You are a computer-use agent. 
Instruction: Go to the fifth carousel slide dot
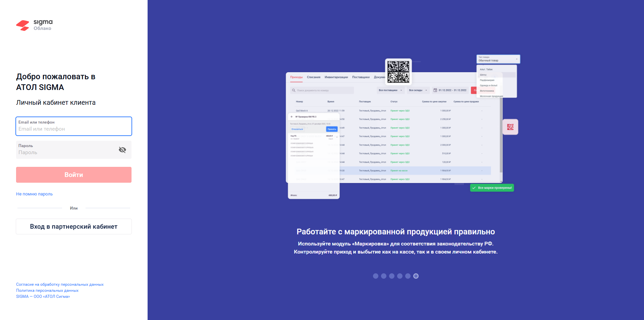[x=408, y=276]
